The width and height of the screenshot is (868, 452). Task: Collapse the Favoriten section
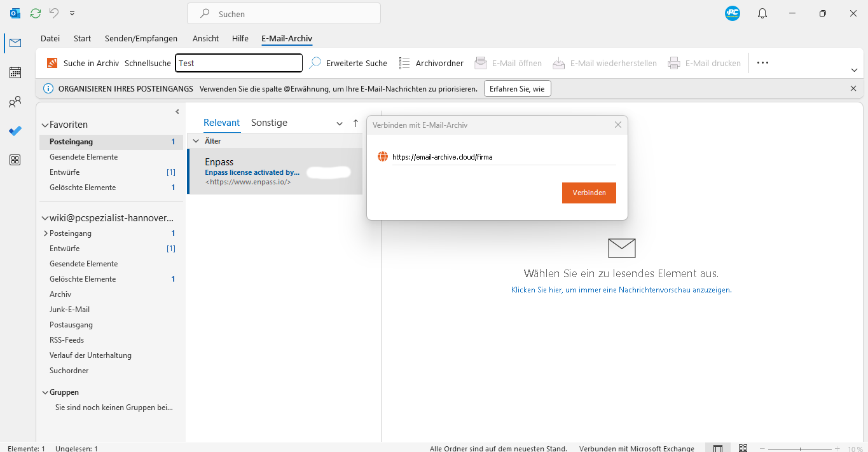45,125
